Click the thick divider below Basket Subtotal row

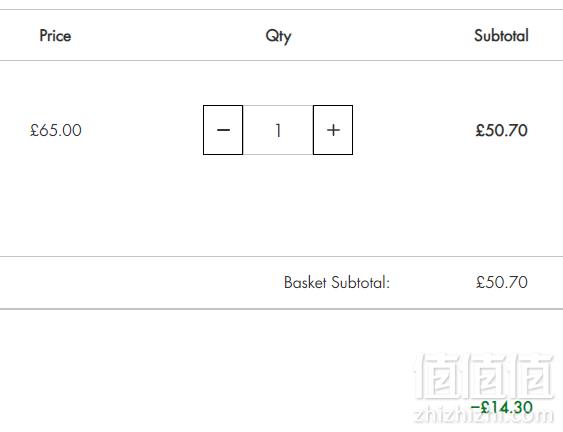(x=282, y=308)
